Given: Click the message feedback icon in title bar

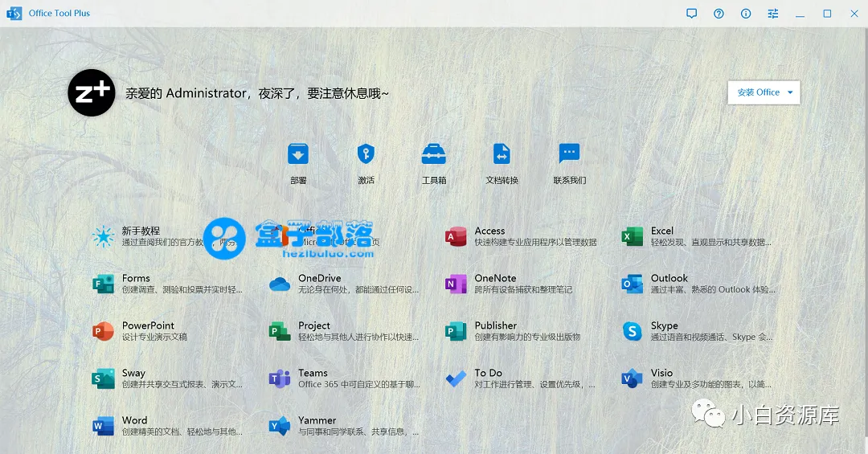Looking at the screenshot, I should [x=691, y=14].
